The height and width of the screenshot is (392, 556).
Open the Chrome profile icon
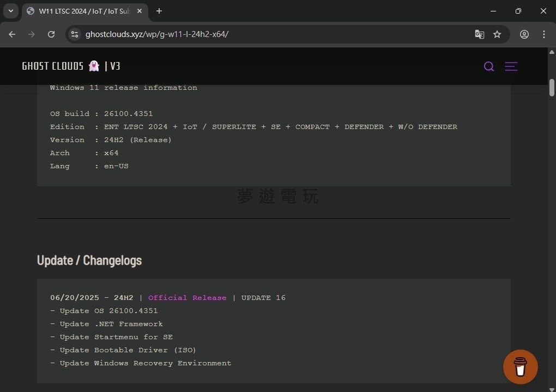click(x=524, y=34)
